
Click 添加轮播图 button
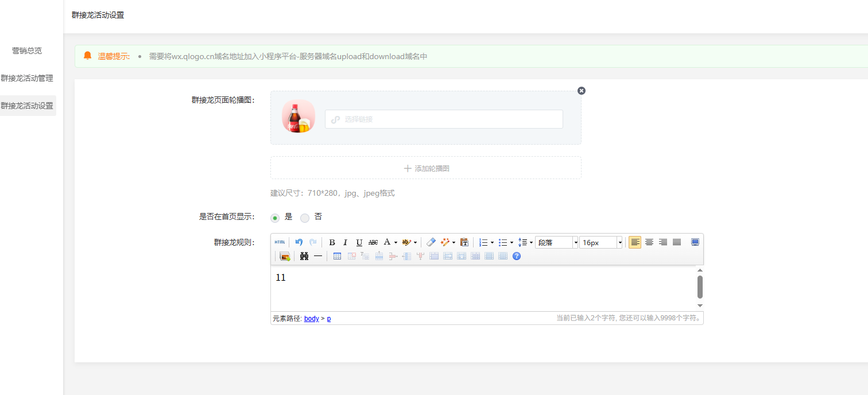coord(426,168)
